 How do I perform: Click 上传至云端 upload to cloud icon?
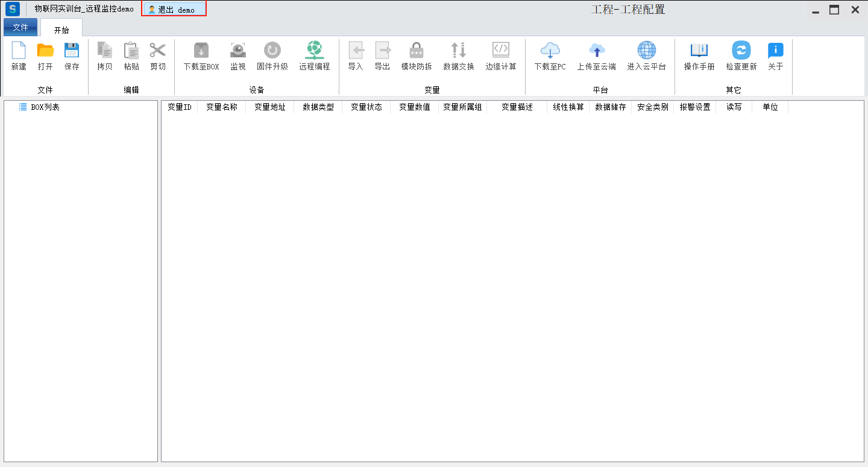tap(596, 51)
